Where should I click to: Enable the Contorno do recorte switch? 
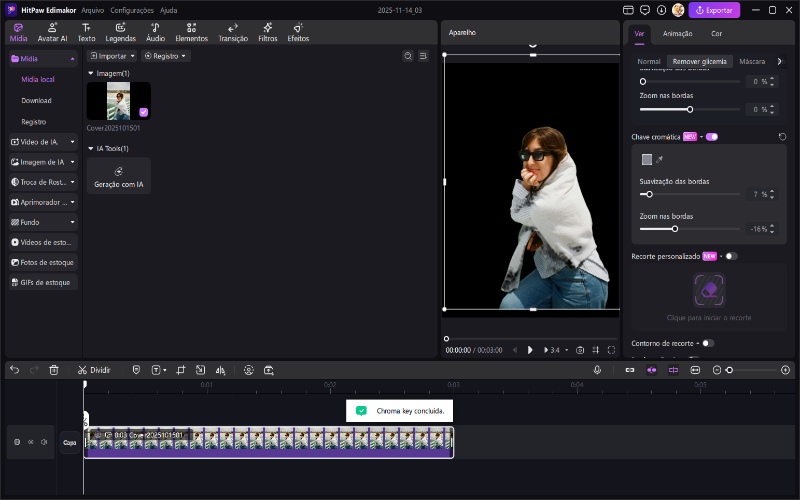pos(708,343)
